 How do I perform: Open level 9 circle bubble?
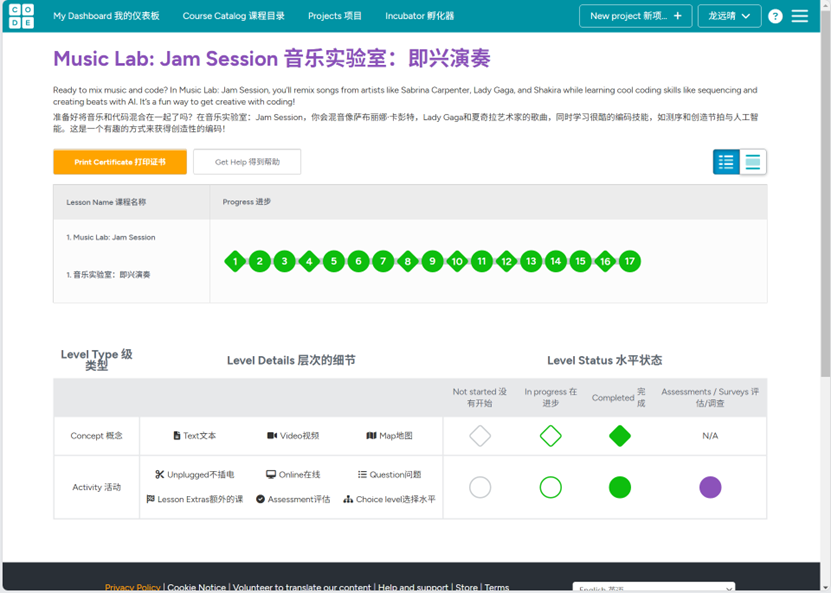click(x=432, y=261)
